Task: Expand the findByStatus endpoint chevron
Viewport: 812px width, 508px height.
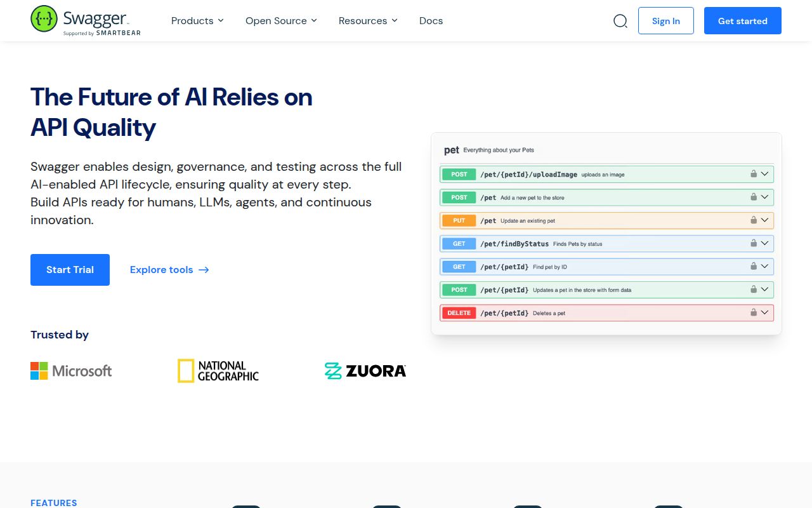Action: [765, 243]
